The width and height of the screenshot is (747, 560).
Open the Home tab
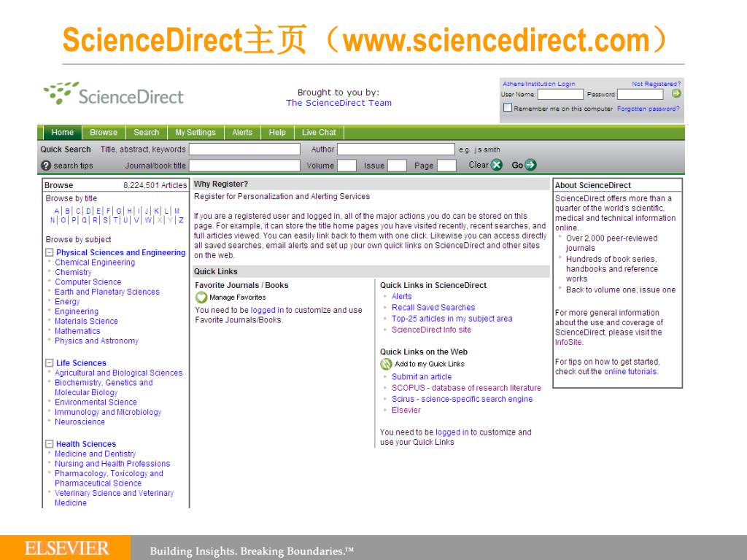click(x=63, y=133)
